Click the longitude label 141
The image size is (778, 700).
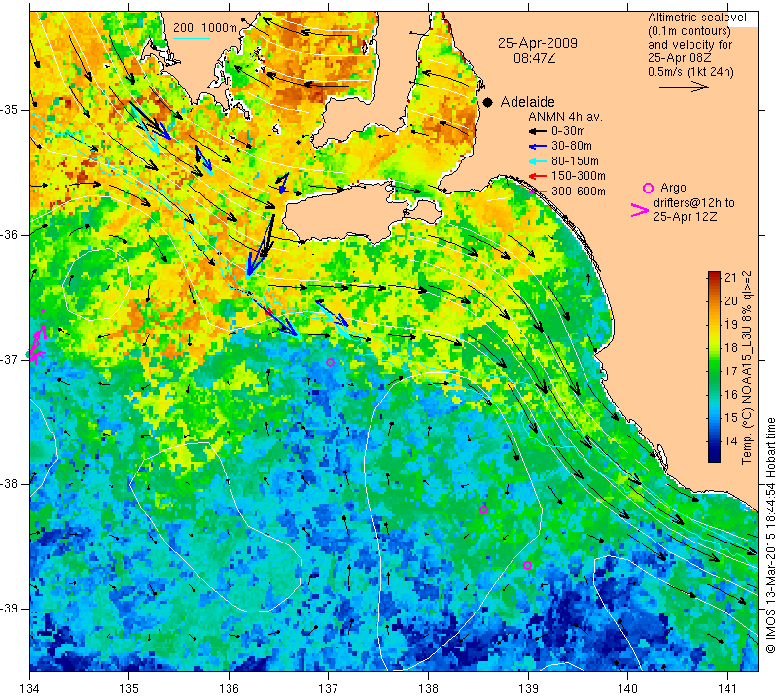click(x=727, y=689)
